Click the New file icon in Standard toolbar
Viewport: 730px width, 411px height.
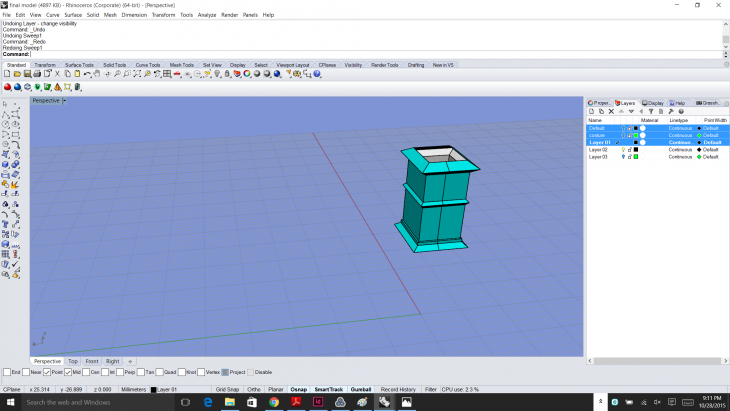tap(7, 74)
